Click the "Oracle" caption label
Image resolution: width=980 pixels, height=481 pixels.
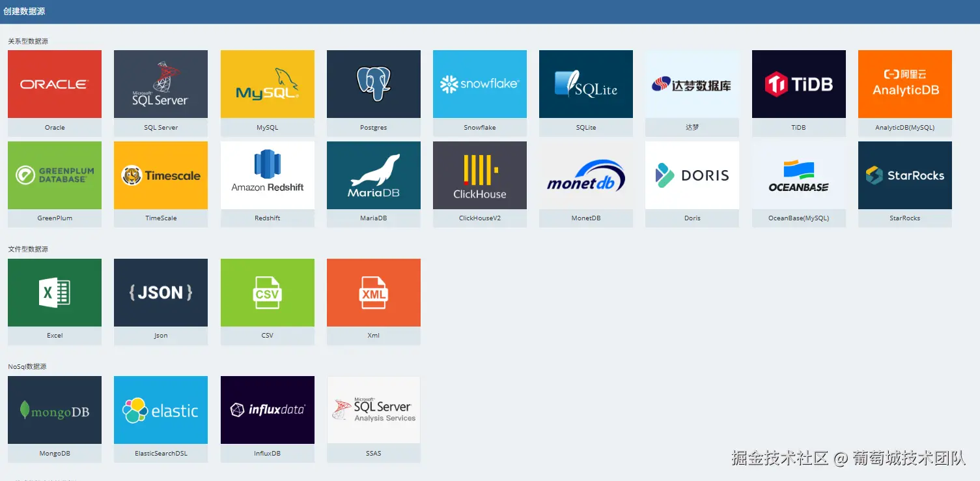55,128
